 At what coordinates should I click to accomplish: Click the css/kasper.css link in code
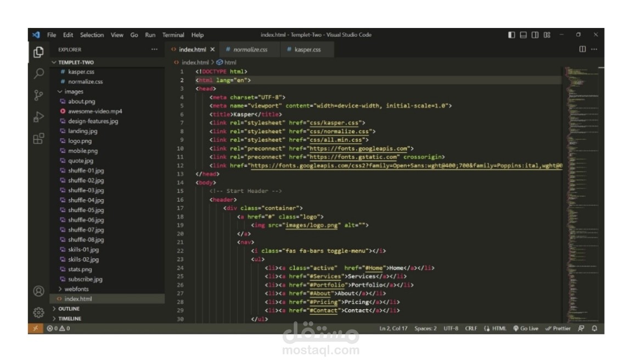pyautogui.click(x=334, y=123)
